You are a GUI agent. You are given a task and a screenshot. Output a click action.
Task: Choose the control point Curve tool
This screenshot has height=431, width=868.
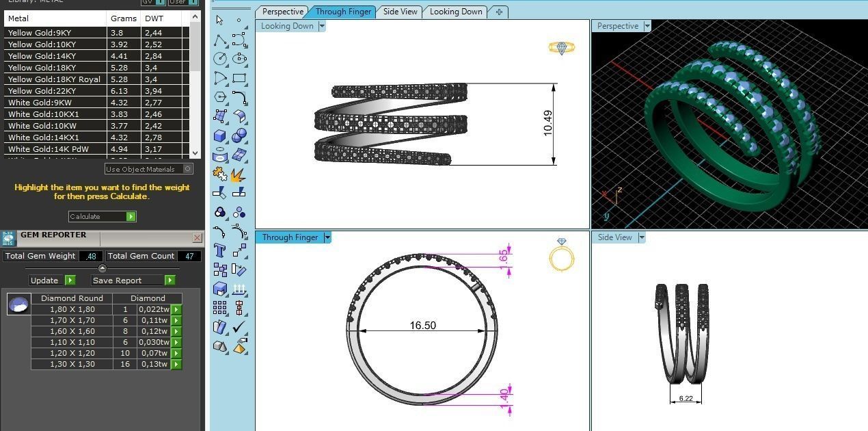(239, 40)
